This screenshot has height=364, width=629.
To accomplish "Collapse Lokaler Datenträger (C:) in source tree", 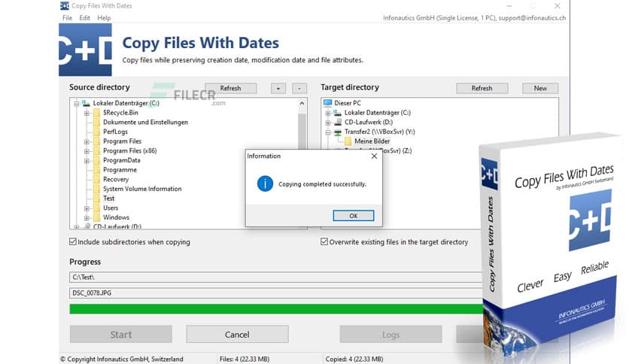I will [76, 104].
